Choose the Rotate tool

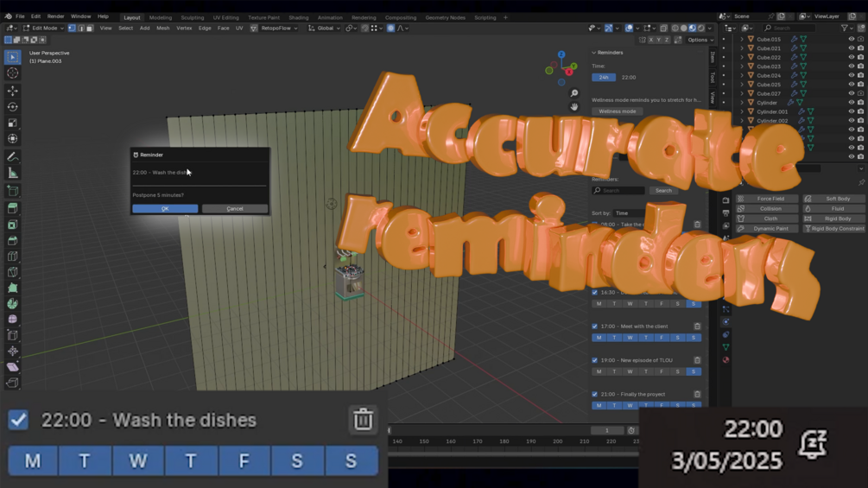click(x=13, y=107)
